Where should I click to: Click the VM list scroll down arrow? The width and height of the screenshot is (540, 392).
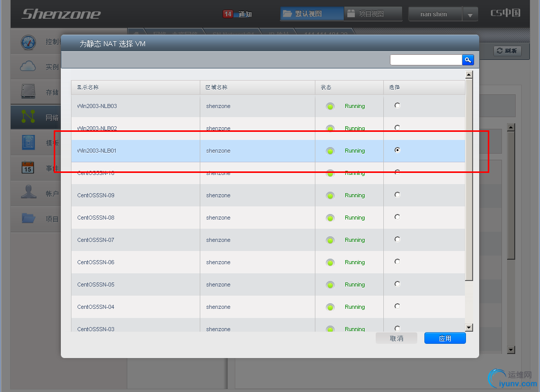coord(469,328)
